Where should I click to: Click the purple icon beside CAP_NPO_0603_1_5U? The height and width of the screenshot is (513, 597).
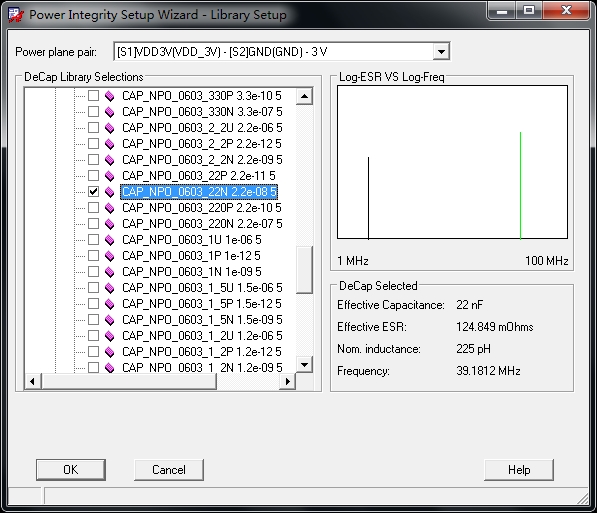point(110,288)
